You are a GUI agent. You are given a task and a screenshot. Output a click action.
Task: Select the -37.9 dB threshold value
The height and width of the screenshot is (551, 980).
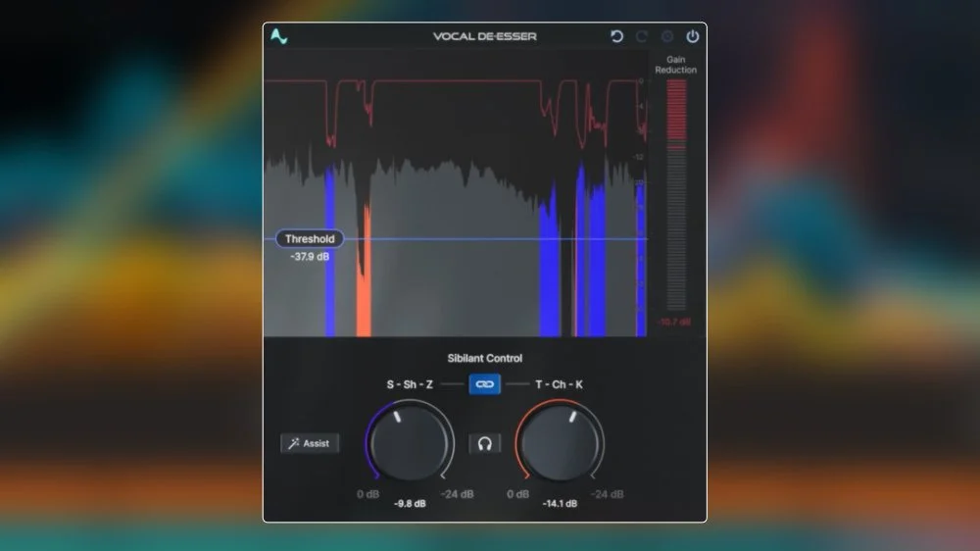(x=310, y=257)
